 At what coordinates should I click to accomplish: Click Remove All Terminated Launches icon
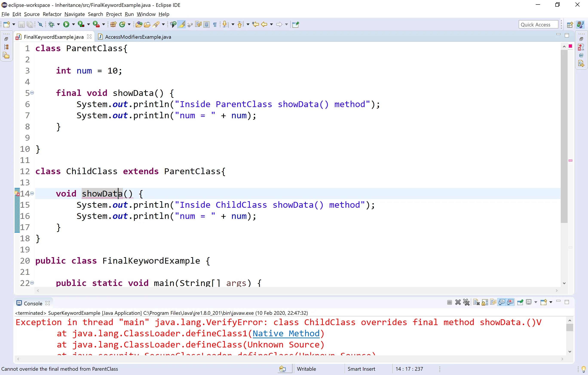pyautogui.click(x=466, y=303)
